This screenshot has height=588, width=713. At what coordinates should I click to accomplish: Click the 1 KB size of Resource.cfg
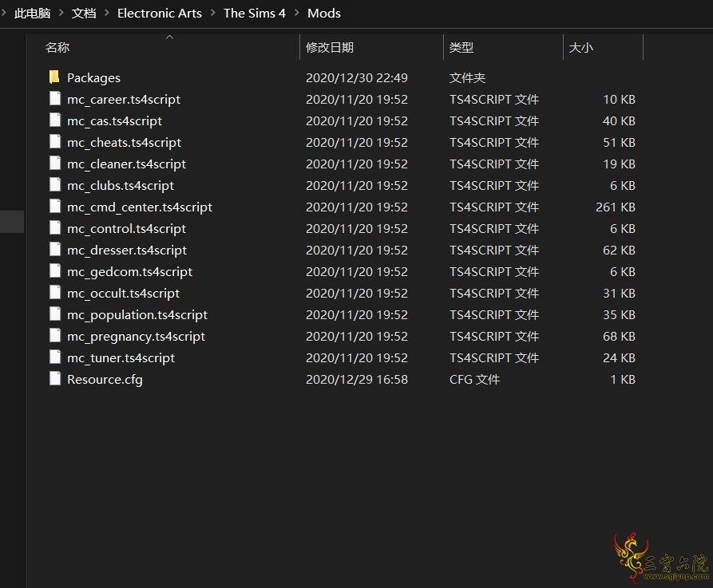pos(623,380)
